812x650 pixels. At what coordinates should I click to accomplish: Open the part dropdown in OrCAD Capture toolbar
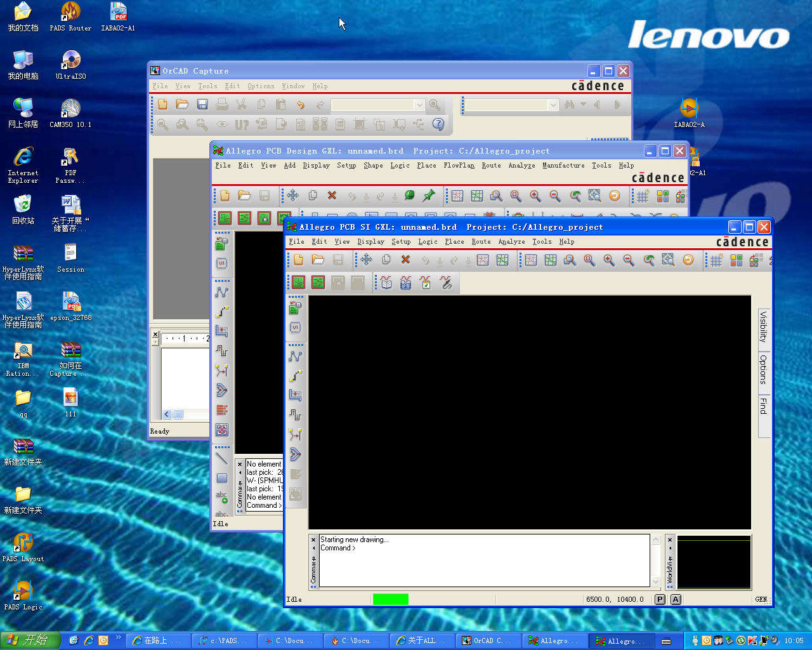[x=419, y=105]
